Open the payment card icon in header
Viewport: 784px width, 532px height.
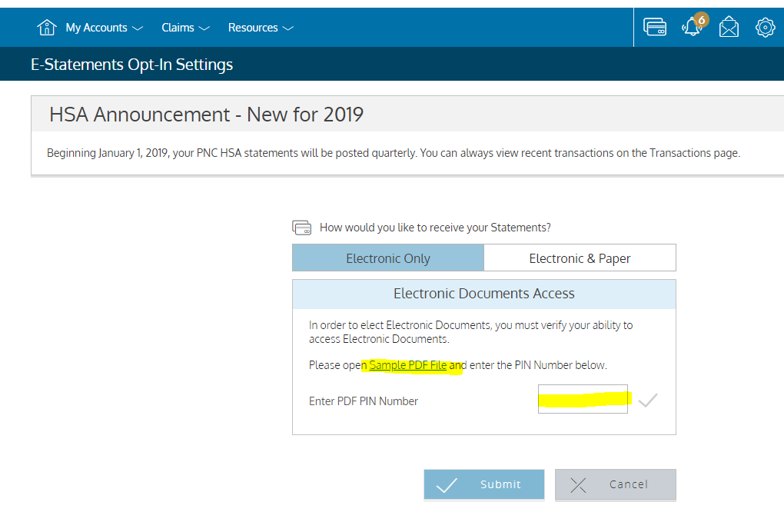655,28
